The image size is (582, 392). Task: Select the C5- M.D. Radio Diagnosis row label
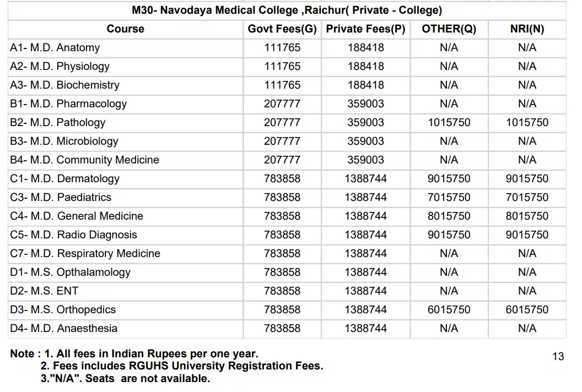(73, 235)
